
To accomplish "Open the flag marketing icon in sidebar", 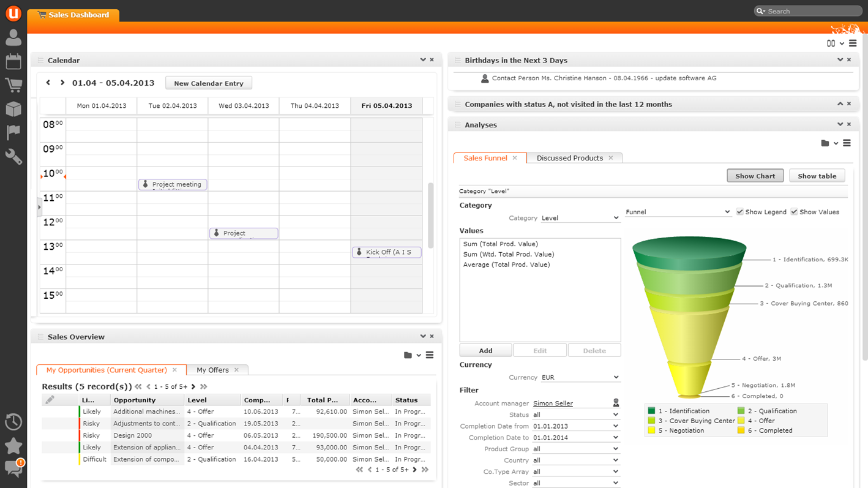I will pyautogui.click(x=13, y=132).
